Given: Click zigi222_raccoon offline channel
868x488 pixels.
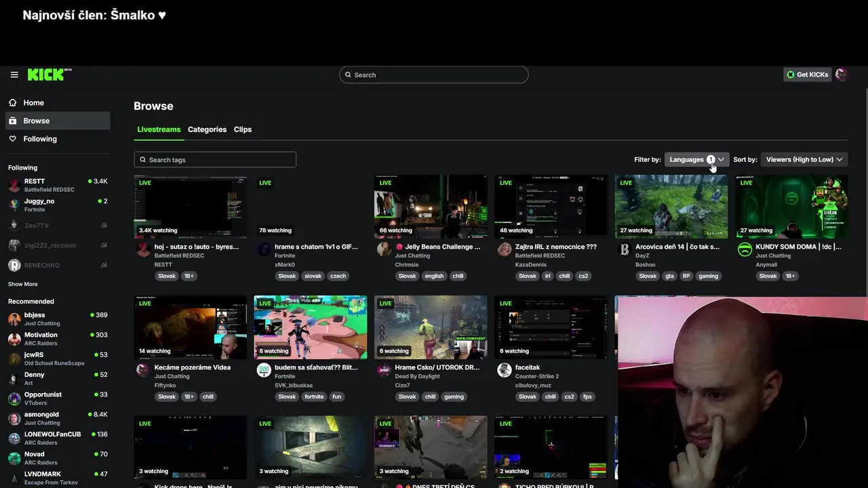Looking at the screenshot, I should click(58, 245).
